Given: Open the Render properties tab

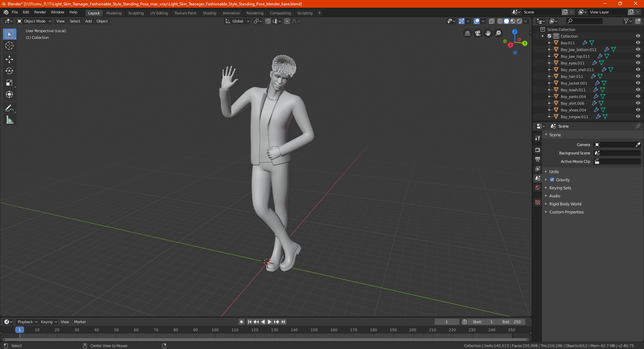Looking at the screenshot, I should pyautogui.click(x=538, y=150).
